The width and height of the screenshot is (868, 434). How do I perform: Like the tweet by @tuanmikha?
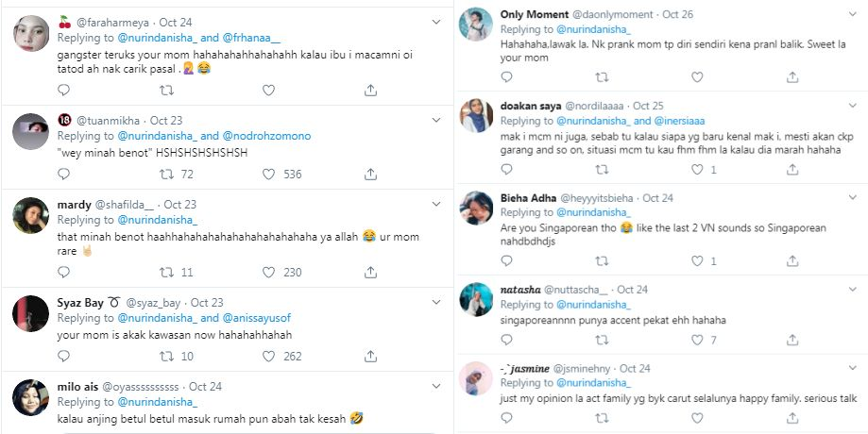pos(268,174)
